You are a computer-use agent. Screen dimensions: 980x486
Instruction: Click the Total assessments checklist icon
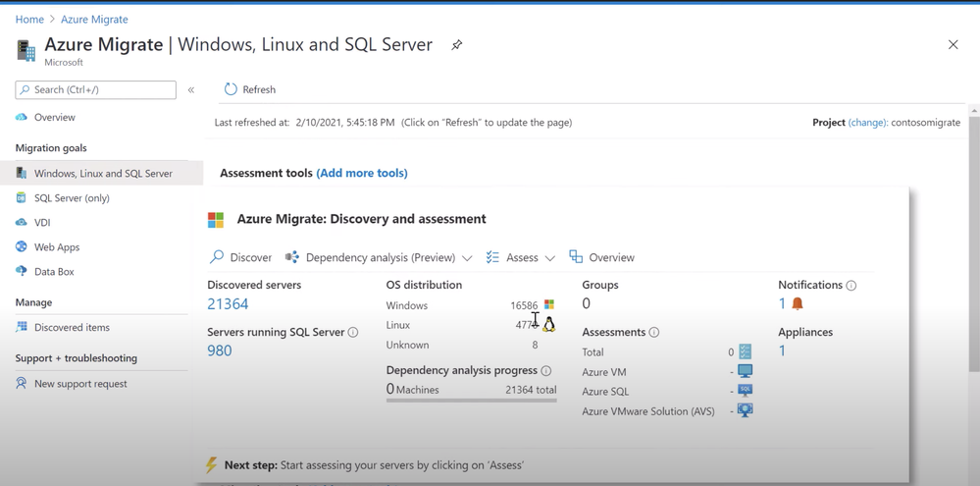745,351
